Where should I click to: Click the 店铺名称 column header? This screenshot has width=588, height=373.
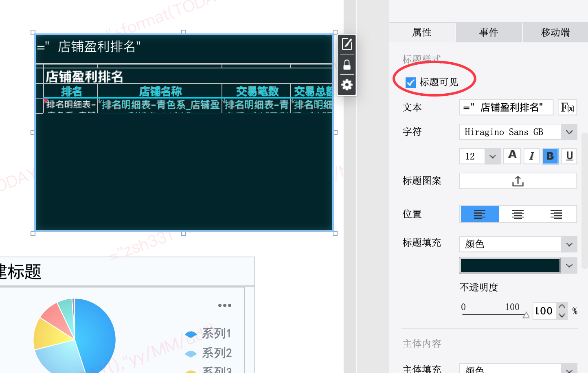pyautogui.click(x=160, y=91)
